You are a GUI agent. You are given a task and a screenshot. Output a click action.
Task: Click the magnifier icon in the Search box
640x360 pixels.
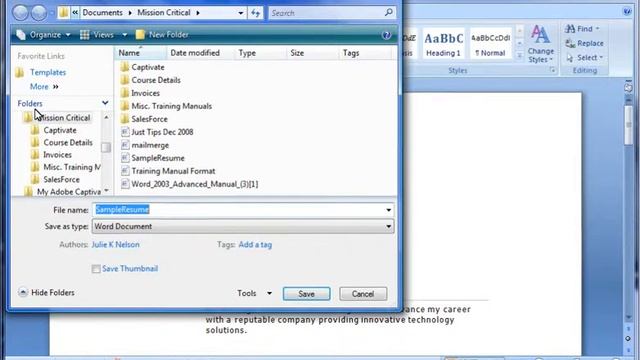pyautogui.click(x=389, y=12)
